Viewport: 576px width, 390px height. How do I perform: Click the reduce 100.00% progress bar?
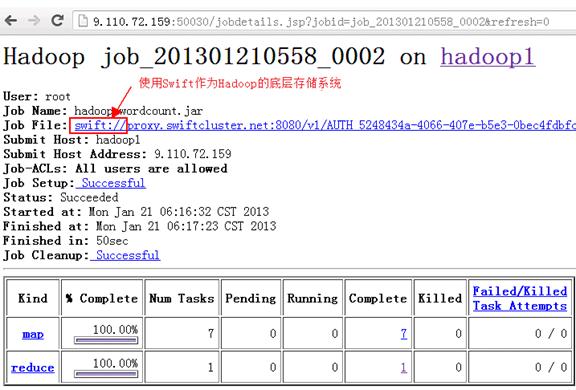tap(106, 374)
